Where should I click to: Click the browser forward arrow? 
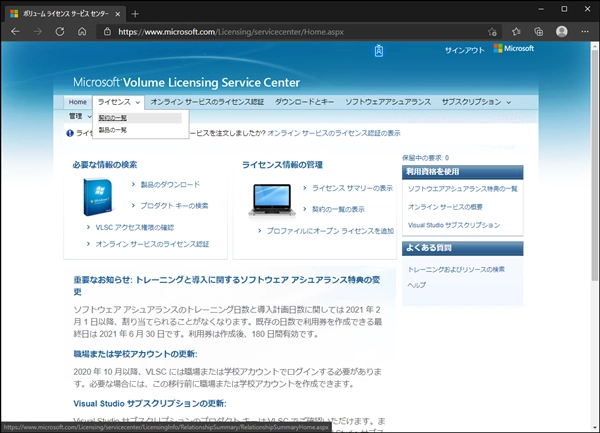click(x=38, y=32)
